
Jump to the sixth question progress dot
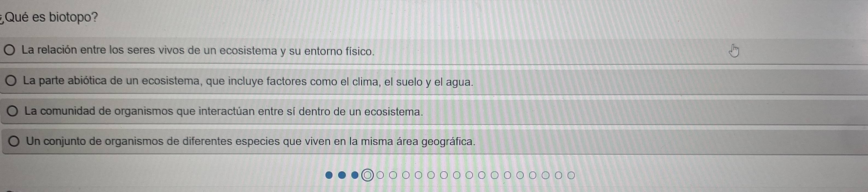393,175
